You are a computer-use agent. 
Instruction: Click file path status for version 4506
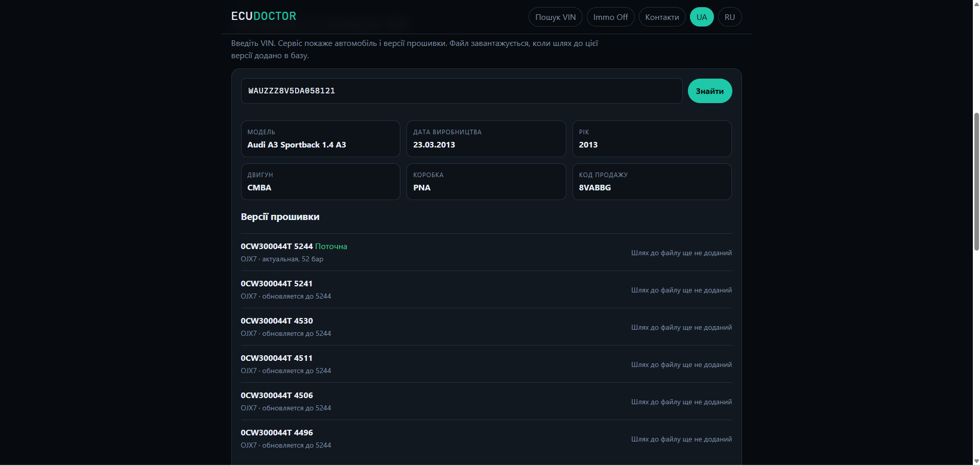(x=681, y=402)
